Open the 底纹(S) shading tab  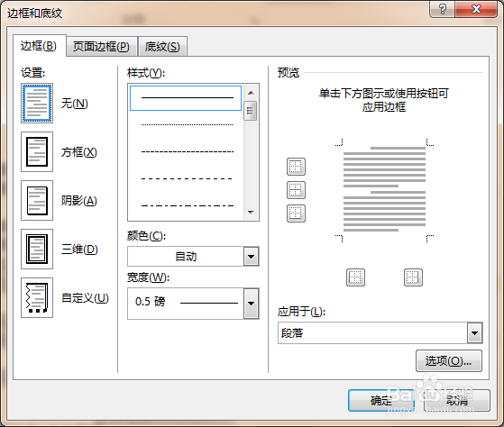(162, 47)
